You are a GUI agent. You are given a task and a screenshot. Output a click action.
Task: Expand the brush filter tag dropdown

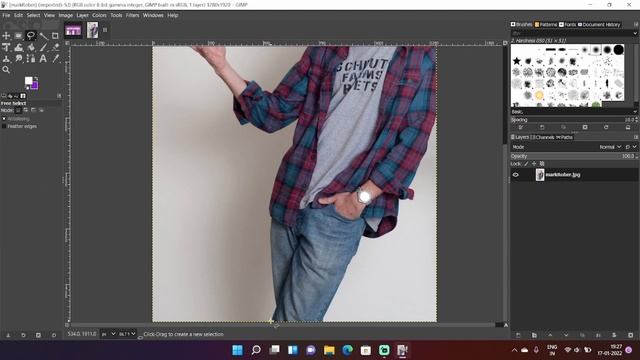point(635,33)
